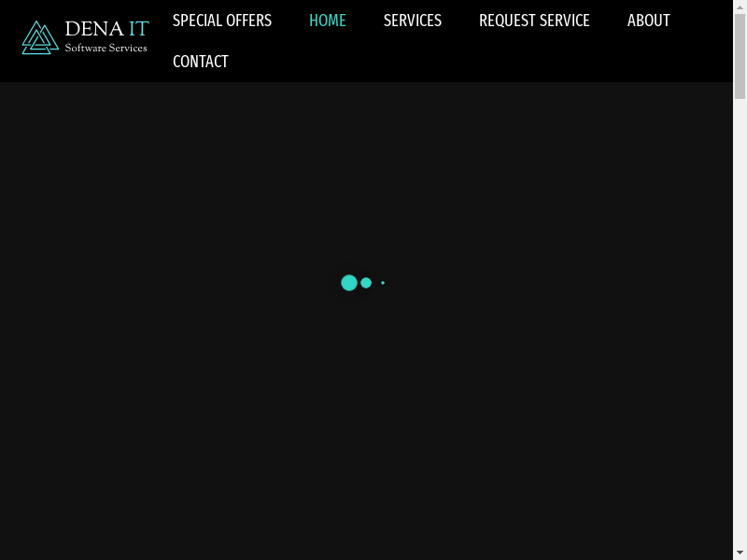Click the white 'DENA' word in logo

tap(94, 29)
